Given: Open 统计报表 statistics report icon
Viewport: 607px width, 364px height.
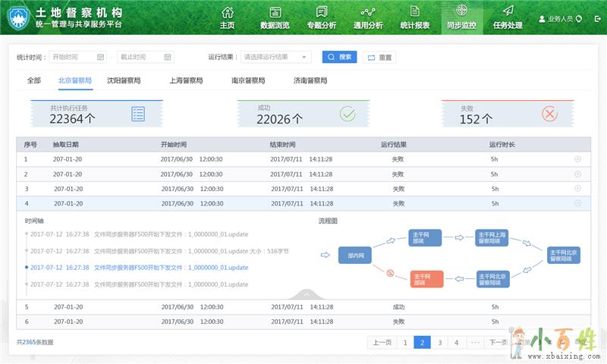Looking at the screenshot, I should click(414, 17).
